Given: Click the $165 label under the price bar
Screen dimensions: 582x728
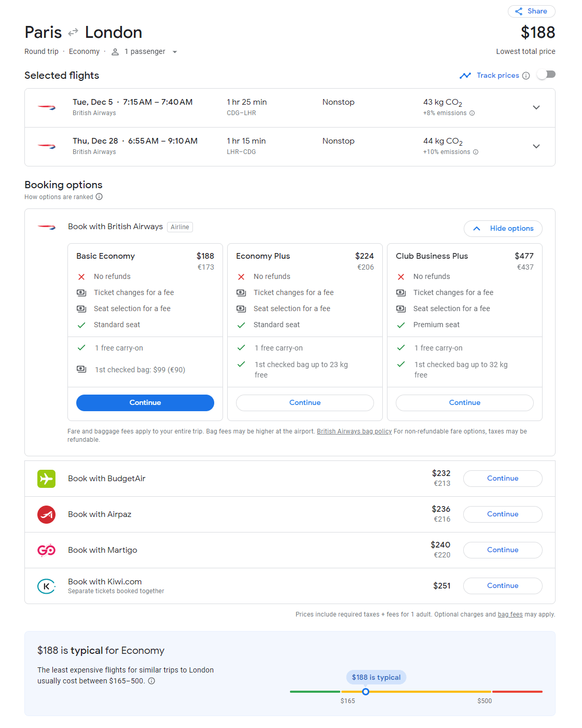Looking at the screenshot, I should click(348, 701).
